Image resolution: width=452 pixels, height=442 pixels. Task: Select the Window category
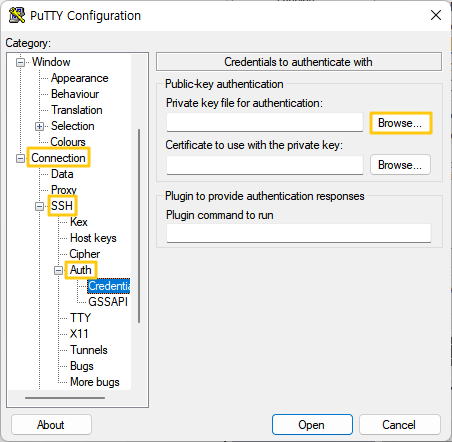point(51,62)
